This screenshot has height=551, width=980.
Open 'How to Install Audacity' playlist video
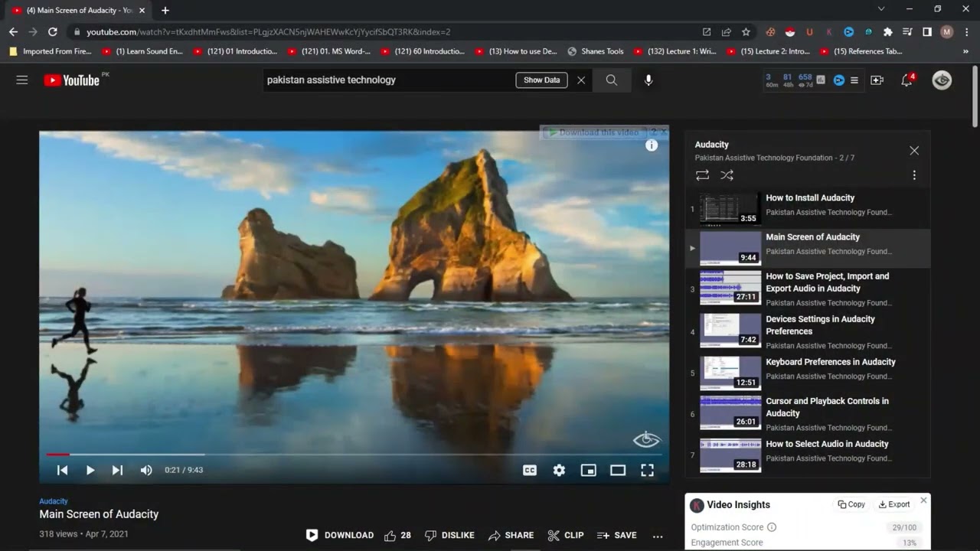[x=808, y=209]
